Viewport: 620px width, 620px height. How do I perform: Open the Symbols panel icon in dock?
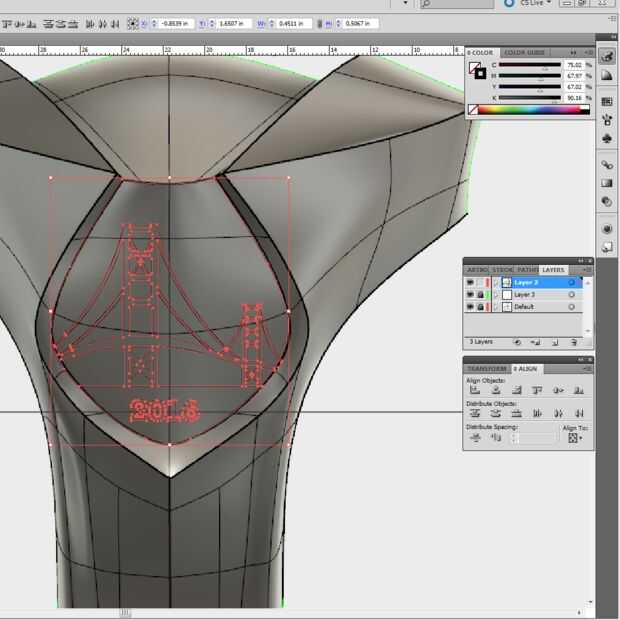coord(607,139)
